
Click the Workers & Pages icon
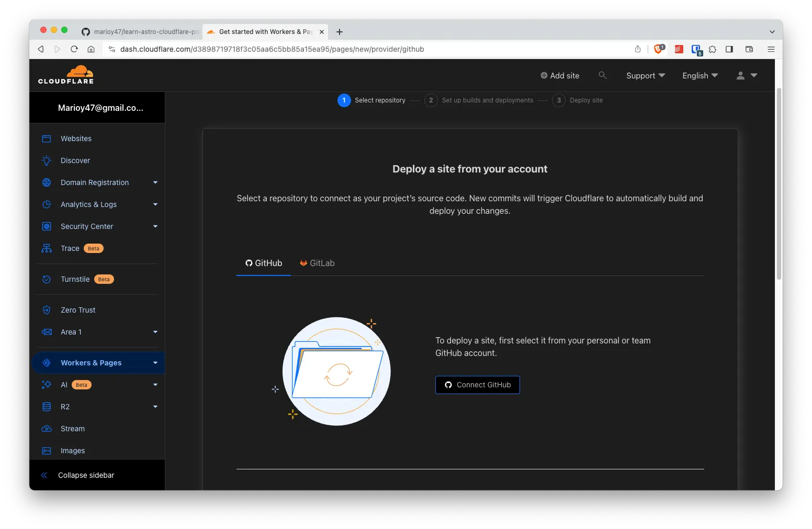pyautogui.click(x=47, y=363)
